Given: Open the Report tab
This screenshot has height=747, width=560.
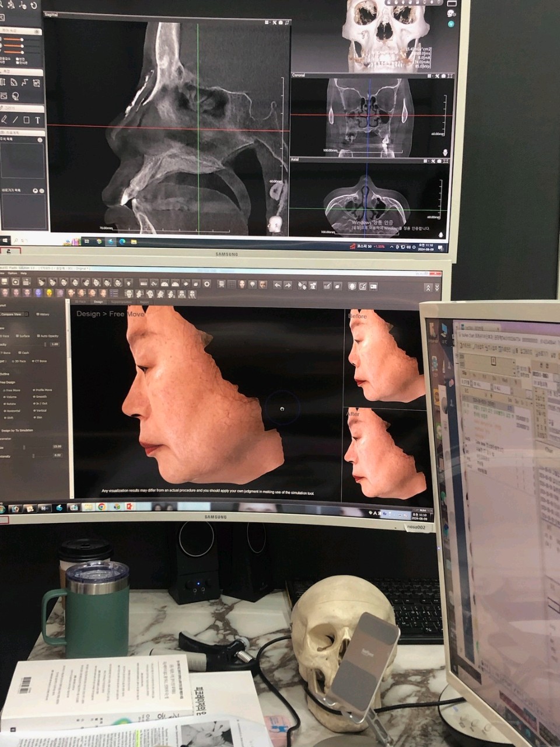Looking at the screenshot, I should click(143, 302).
